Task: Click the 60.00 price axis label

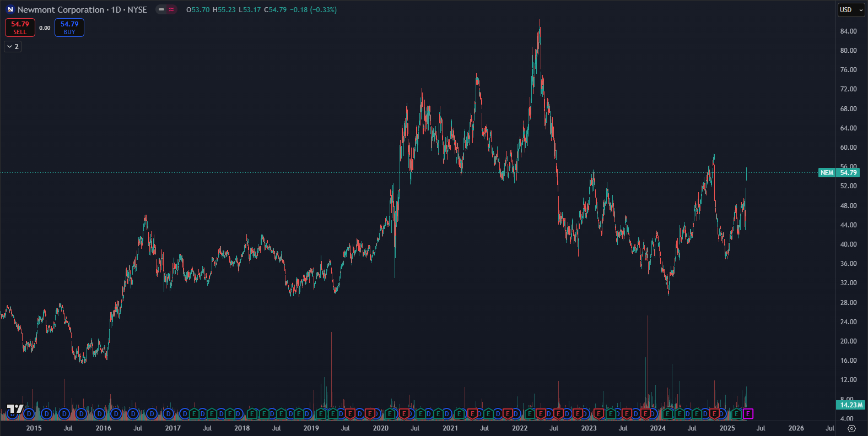Action: click(848, 148)
